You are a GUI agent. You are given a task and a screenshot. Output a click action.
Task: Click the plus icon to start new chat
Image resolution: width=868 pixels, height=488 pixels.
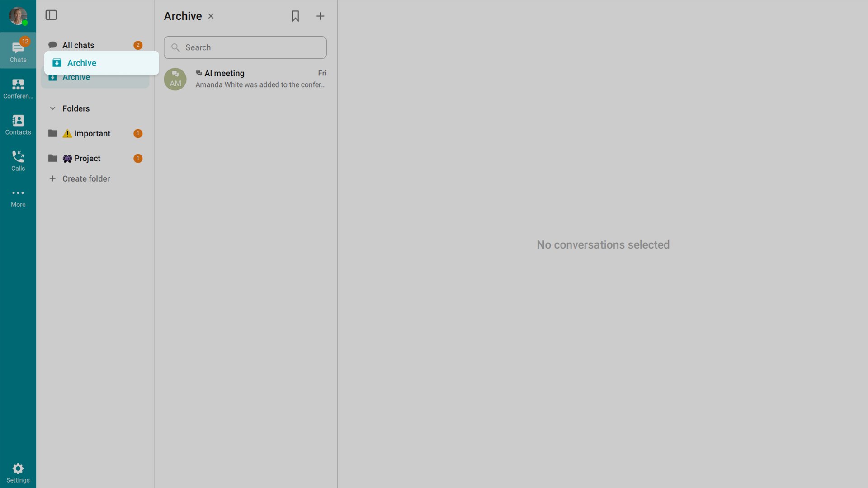[x=320, y=16]
